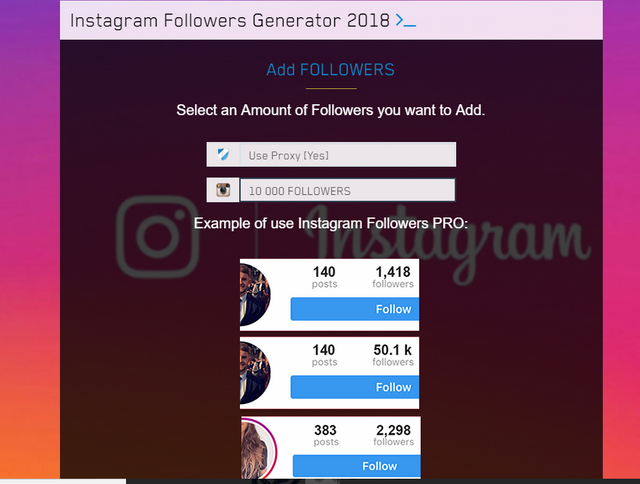Select the first profile avatar thumbnail
The height and width of the screenshot is (484, 640).
coord(255,295)
